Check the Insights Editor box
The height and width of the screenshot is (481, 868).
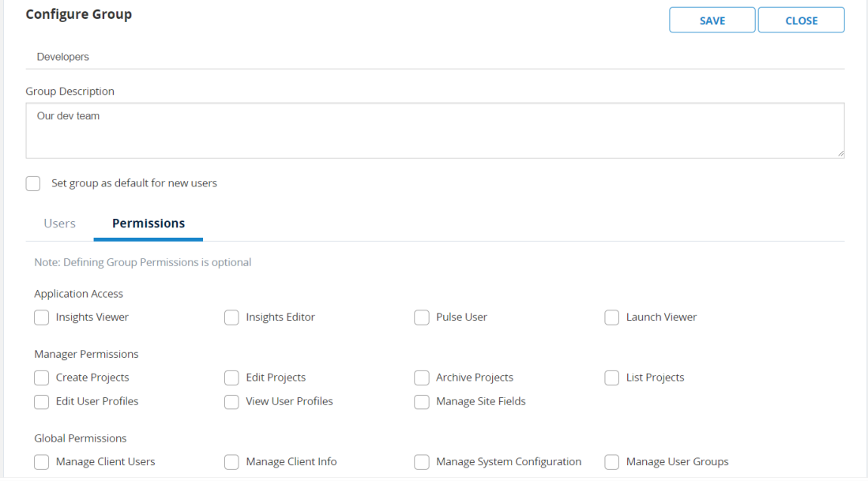pyautogui.click(x=231, y=317)
